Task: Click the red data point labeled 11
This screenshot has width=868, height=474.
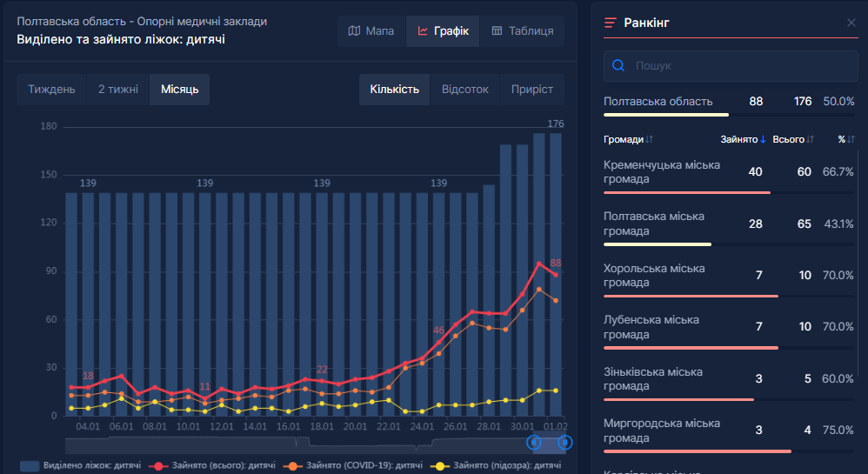Action: tap(204, 398)
